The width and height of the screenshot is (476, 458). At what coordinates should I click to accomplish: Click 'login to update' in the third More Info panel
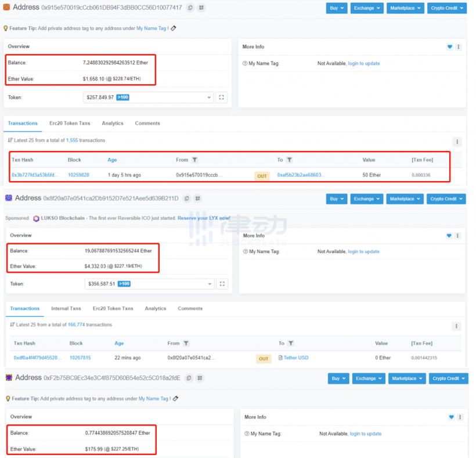point(366,434)
